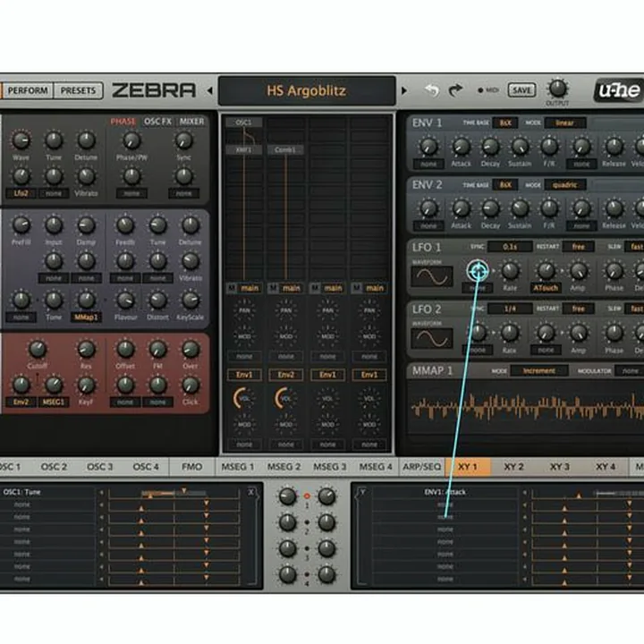This screenshot has height=644, width=644.
Task: Select the OSC1 module in the grid
Action: (244, 123)
